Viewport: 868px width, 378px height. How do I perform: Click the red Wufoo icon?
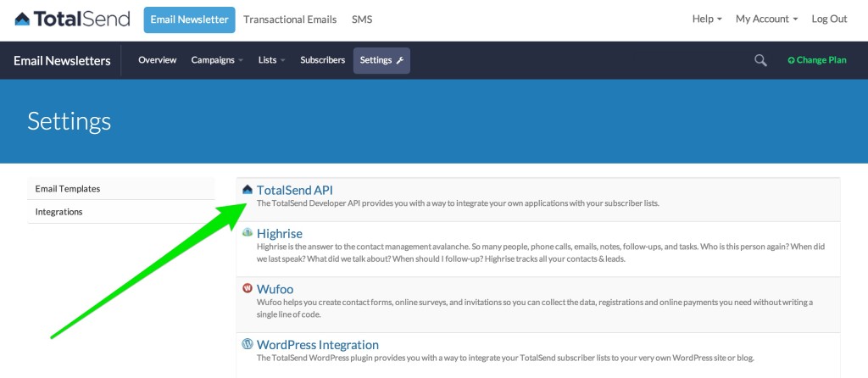point(248,288)
